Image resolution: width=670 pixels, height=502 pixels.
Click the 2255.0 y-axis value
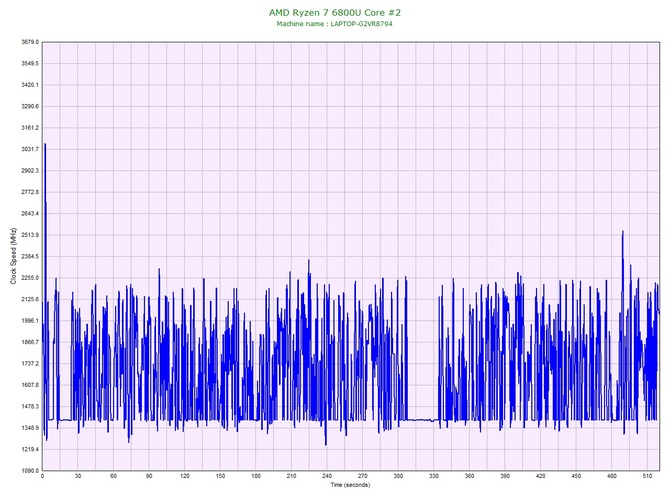[x=30, y=278]
